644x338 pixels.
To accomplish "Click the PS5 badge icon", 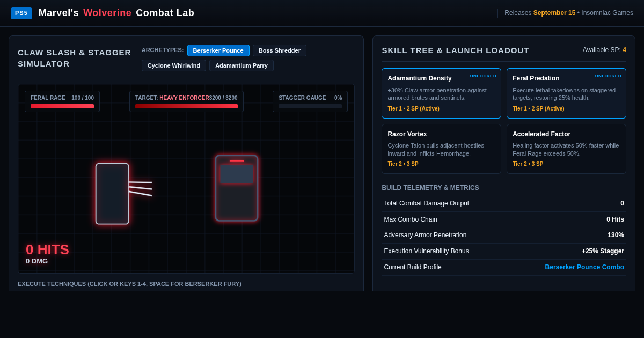I will click(21, 13).
